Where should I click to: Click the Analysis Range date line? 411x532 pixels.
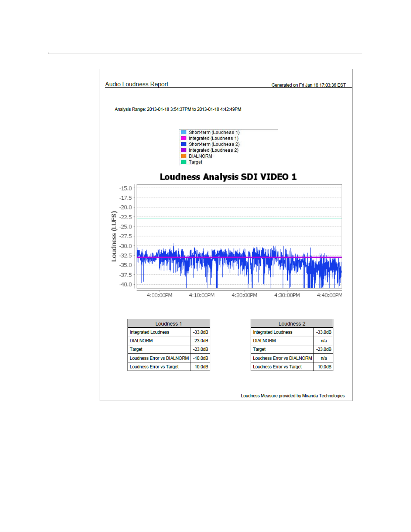pyautogui.click(x=178, y=109)
